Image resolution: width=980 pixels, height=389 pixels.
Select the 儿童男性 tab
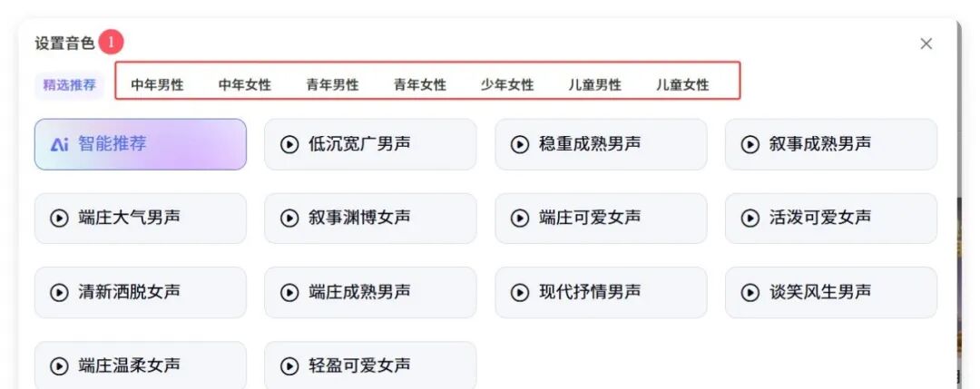point(594,84)
